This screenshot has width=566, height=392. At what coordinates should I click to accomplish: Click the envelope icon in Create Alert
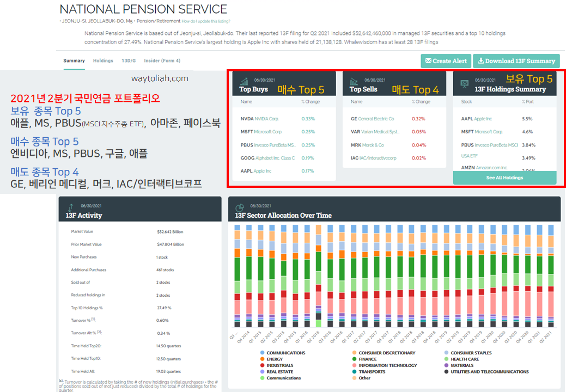428,60
